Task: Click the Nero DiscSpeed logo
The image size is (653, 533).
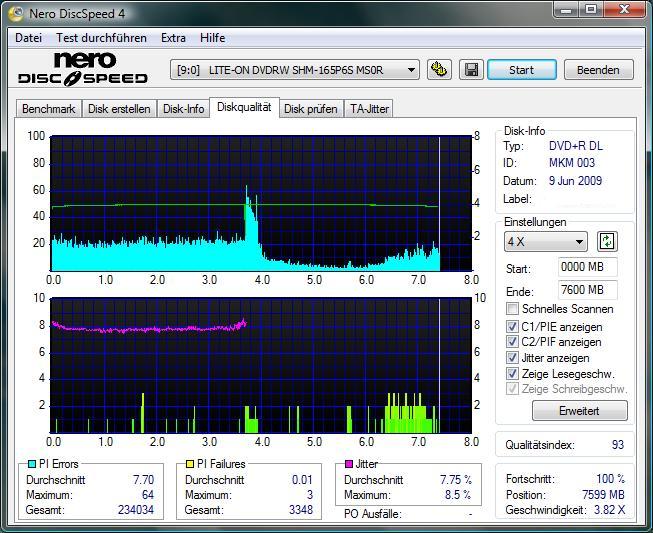Action: pyautogui.click(x=83, y=69)
